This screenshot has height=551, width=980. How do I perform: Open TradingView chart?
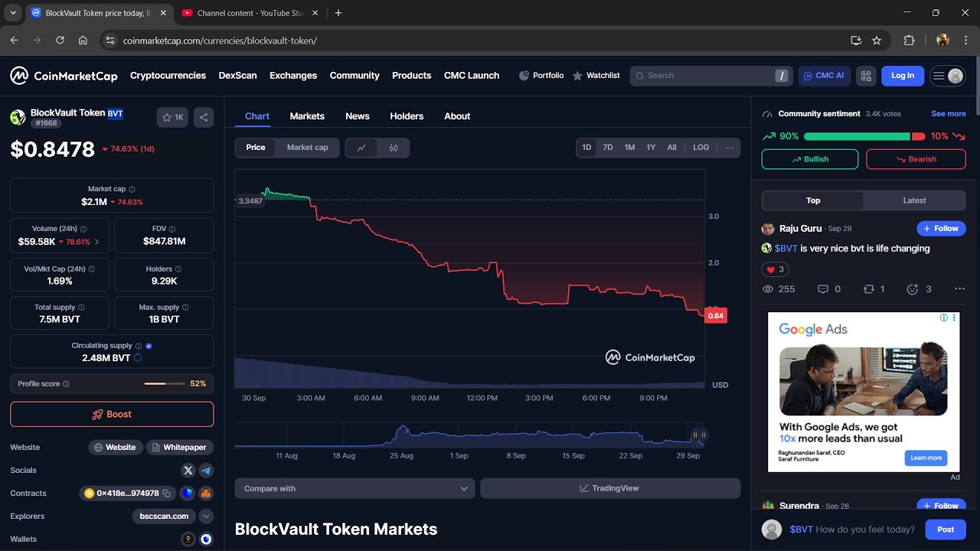(x=610, y=488)
